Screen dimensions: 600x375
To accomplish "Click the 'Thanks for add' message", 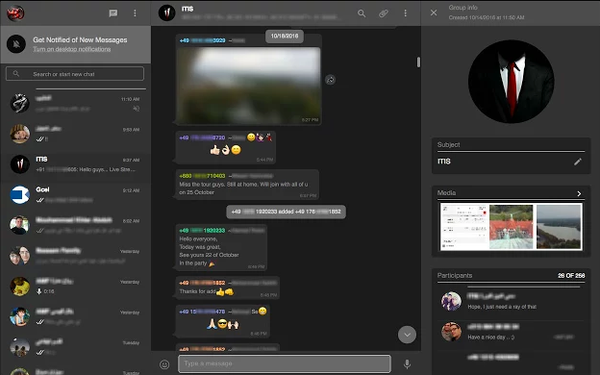I will click(x=228, y=288).
